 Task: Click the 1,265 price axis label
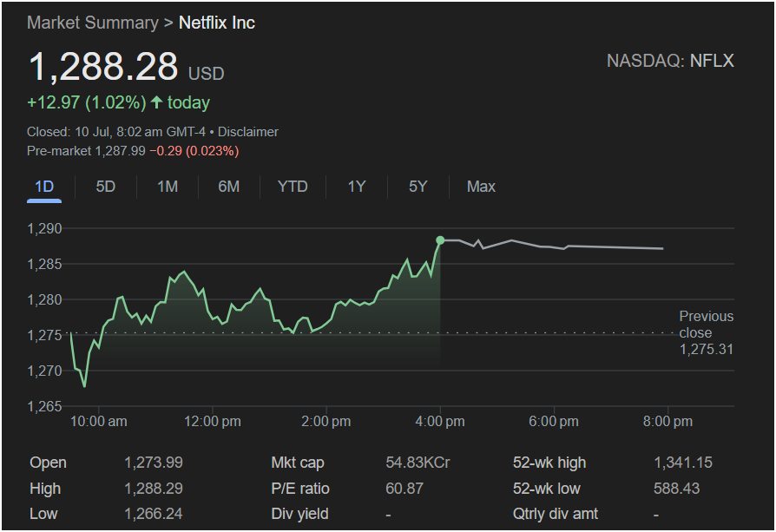point(44,406)
